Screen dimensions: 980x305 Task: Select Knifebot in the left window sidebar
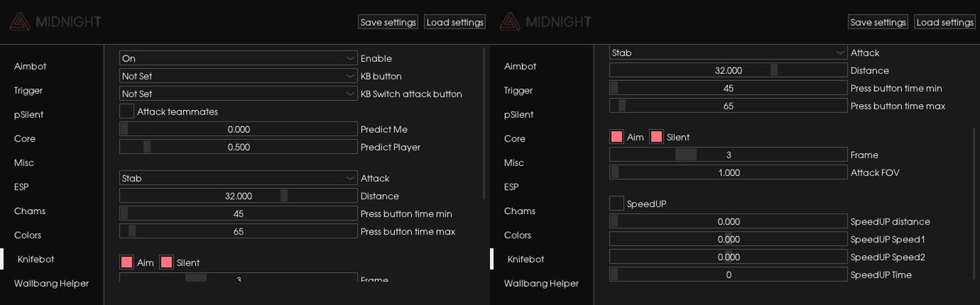tap(36, 259)
